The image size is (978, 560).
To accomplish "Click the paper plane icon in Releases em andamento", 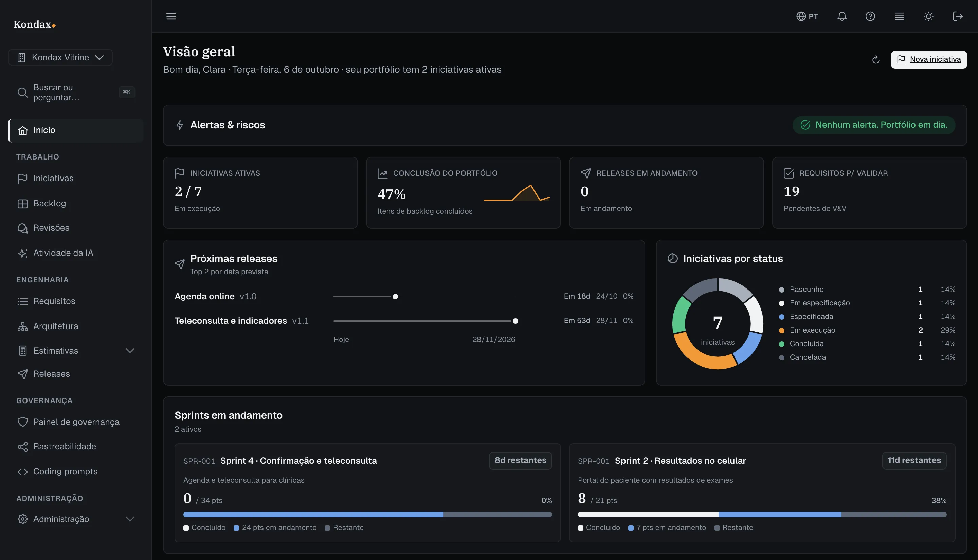I will [585, 173].
